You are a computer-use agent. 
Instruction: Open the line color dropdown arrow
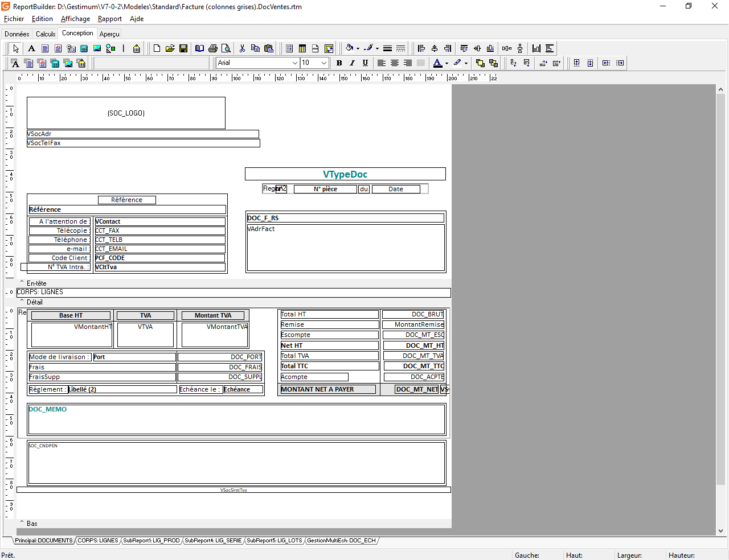[x=377, y=48]
